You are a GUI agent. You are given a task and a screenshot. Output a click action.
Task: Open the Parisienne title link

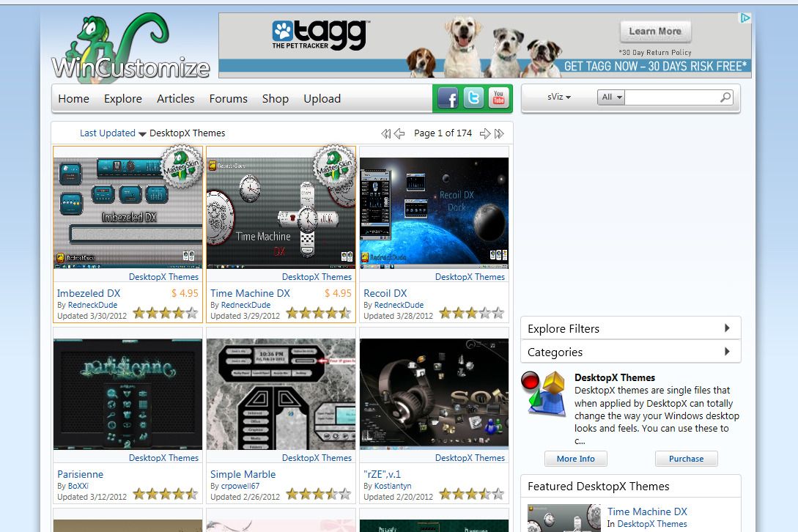click(x=80, y=474)
